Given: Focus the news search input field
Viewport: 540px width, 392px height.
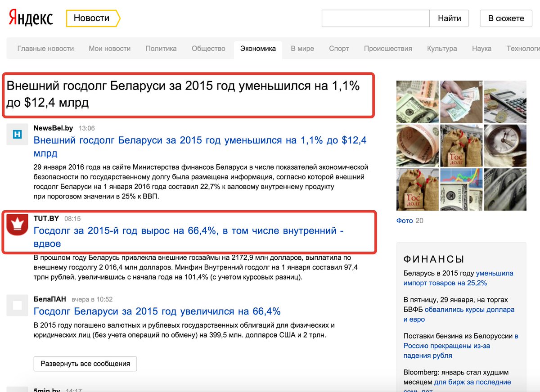Looking at the screenshot, I should (x=376, y=18).
